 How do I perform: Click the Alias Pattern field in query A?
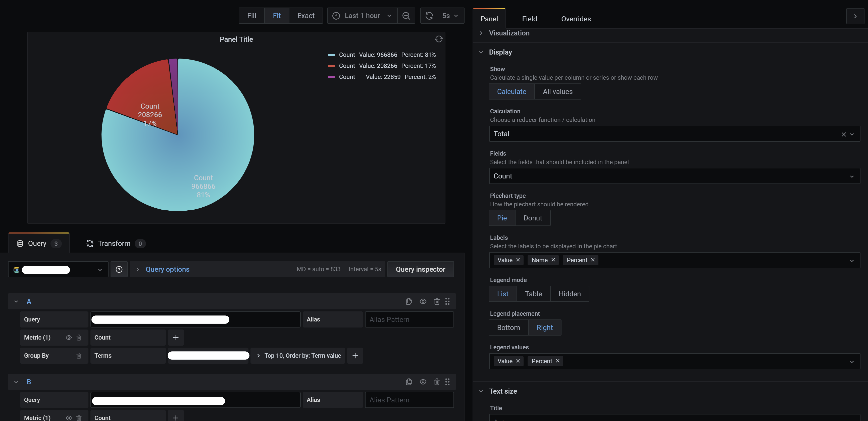coord(409,319)
